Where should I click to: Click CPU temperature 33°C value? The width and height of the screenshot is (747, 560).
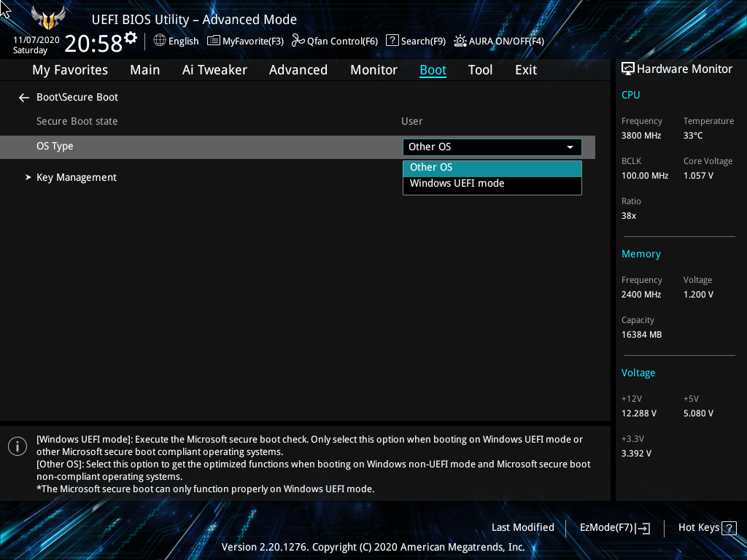(693, 135)
